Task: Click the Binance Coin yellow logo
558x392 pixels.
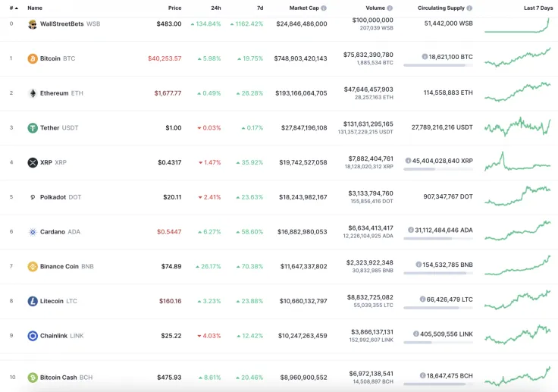Action: 33,267
